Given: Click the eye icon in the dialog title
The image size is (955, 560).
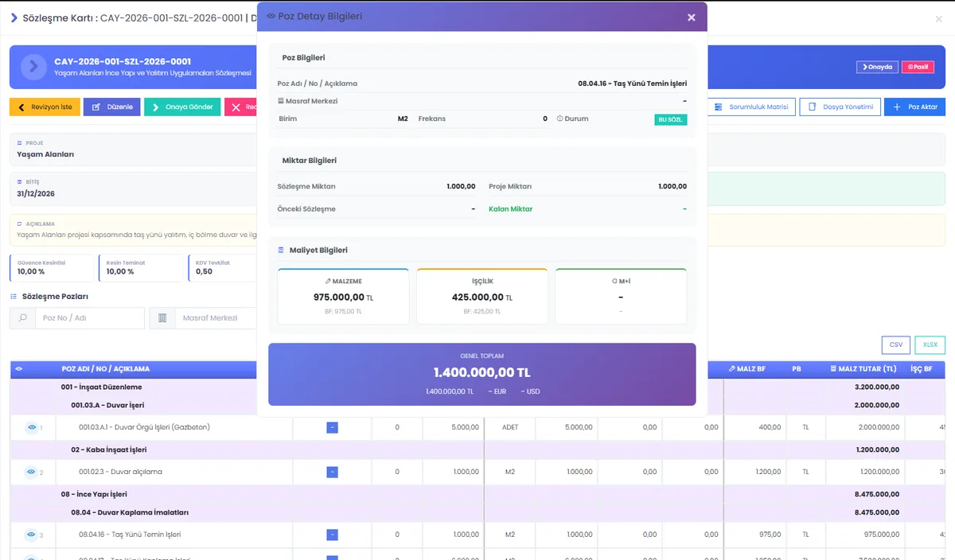Looking at the screenshot, I should [271, 17].
